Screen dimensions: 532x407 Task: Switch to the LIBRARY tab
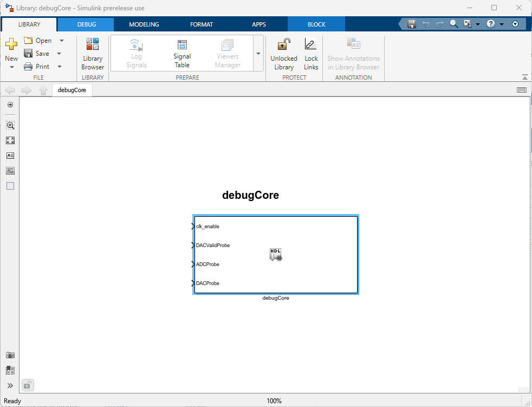29,24
